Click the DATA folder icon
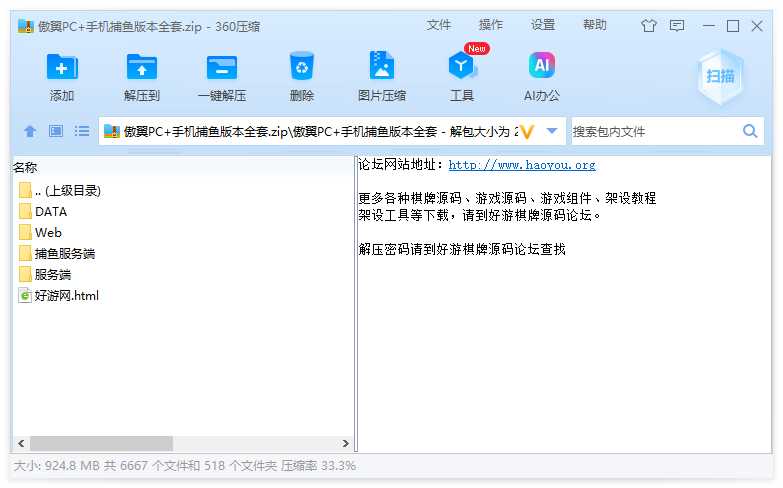Viewport: 783px width, 488px height. click(x=25, y=212)
